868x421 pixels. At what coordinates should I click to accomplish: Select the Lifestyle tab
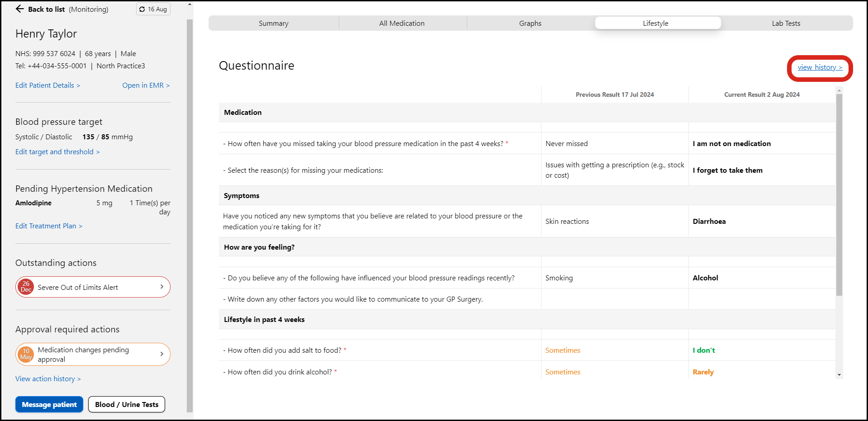click(655, 24)
